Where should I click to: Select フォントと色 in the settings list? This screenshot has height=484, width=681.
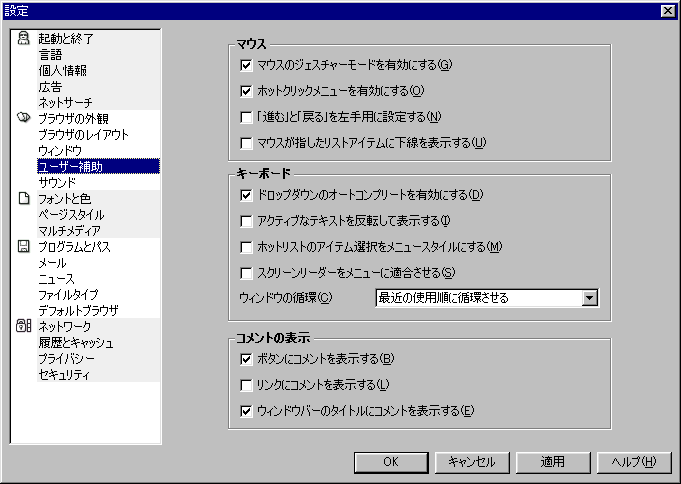pyautogui.click(x=98, y=199)
